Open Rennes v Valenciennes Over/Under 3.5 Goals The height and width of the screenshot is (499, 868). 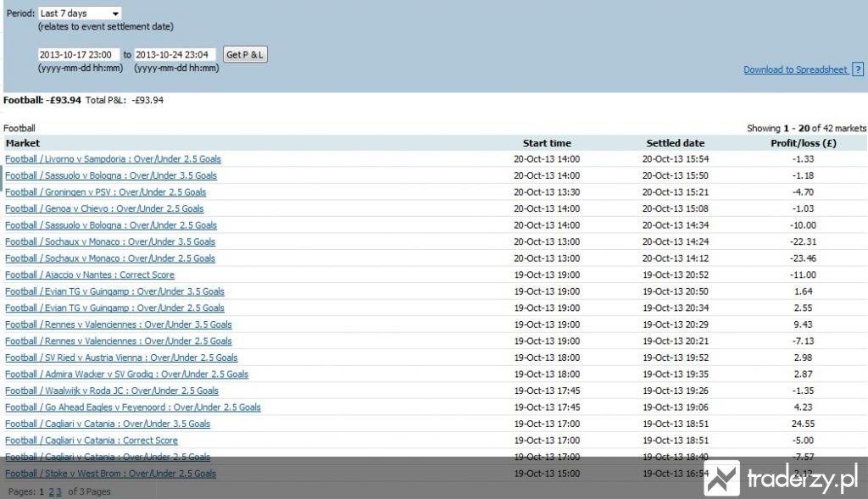[x=119, y=324]
